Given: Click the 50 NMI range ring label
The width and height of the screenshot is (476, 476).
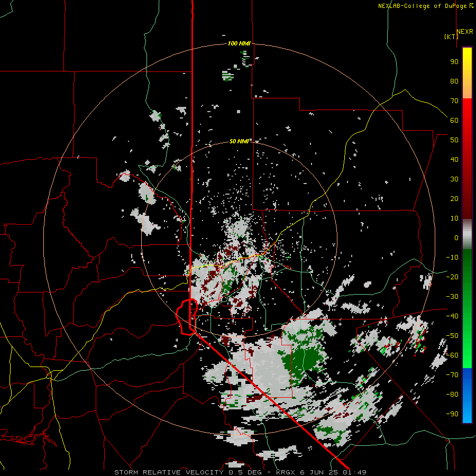Looking at the screenshot, I should click(239, 141).
